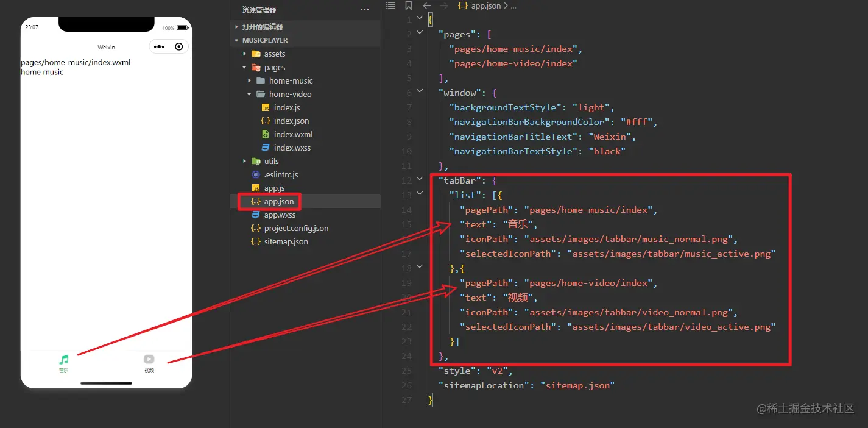868x428 pixels.
Task: Click the video_normal.png icon path
Action: click(629, 312)
